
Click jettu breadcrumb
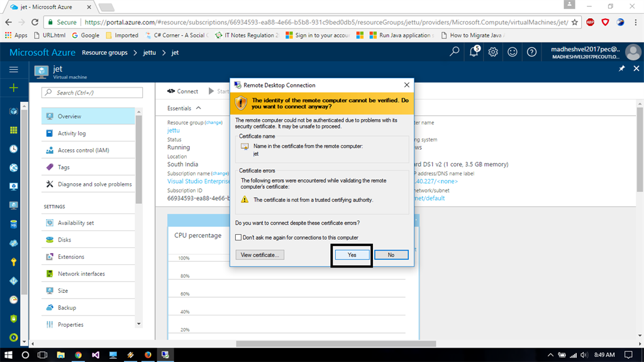[150, 53]
